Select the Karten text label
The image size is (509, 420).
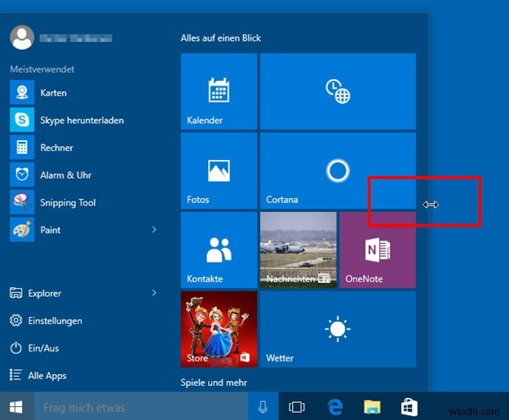(54, 93)
